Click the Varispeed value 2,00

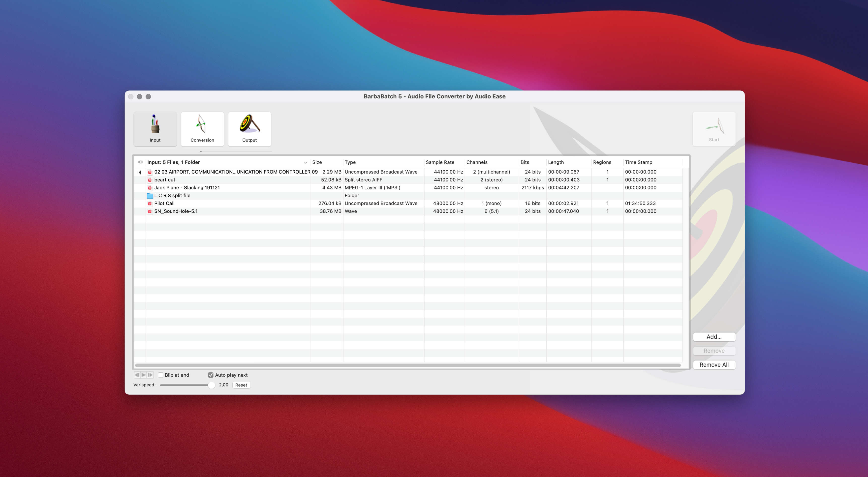point(223,385)
